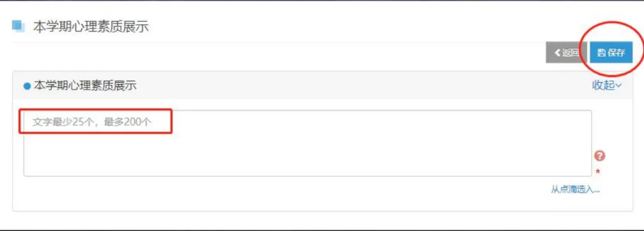
Task: Click the section title inside the panel header
Action: 85,86
